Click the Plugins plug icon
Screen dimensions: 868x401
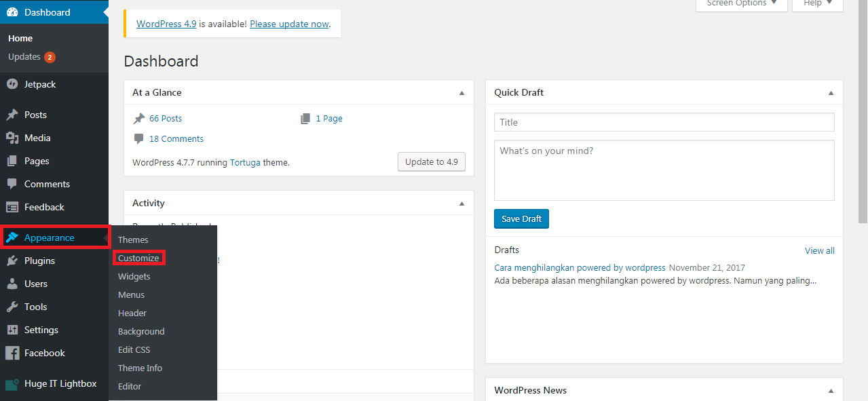pyautogui.click(x=12, y=261)
